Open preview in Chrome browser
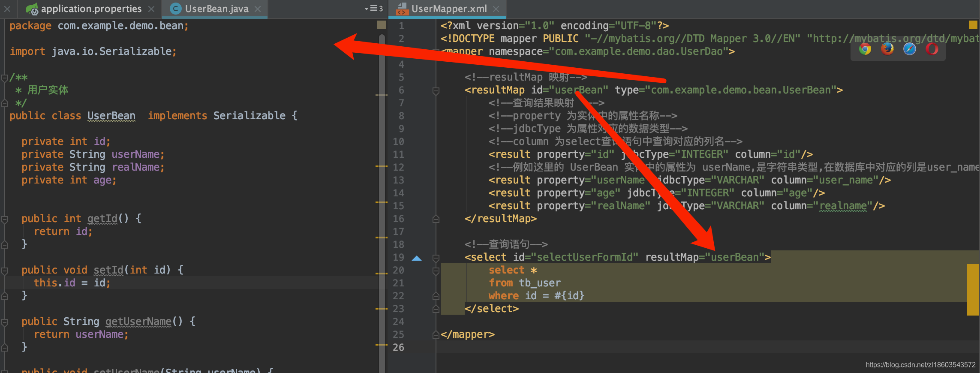The height and width of the screenshot is (373, 980). (865, 49)
